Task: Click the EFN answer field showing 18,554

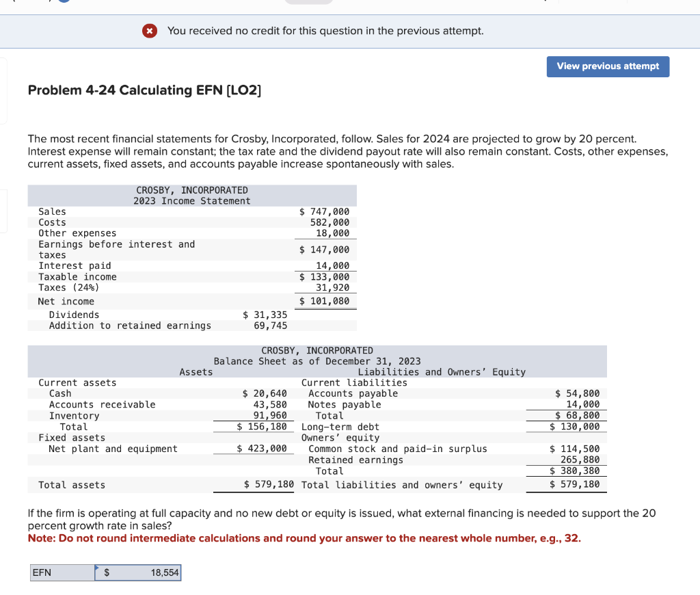Action: pyautogui.click(x=150, y=572)
